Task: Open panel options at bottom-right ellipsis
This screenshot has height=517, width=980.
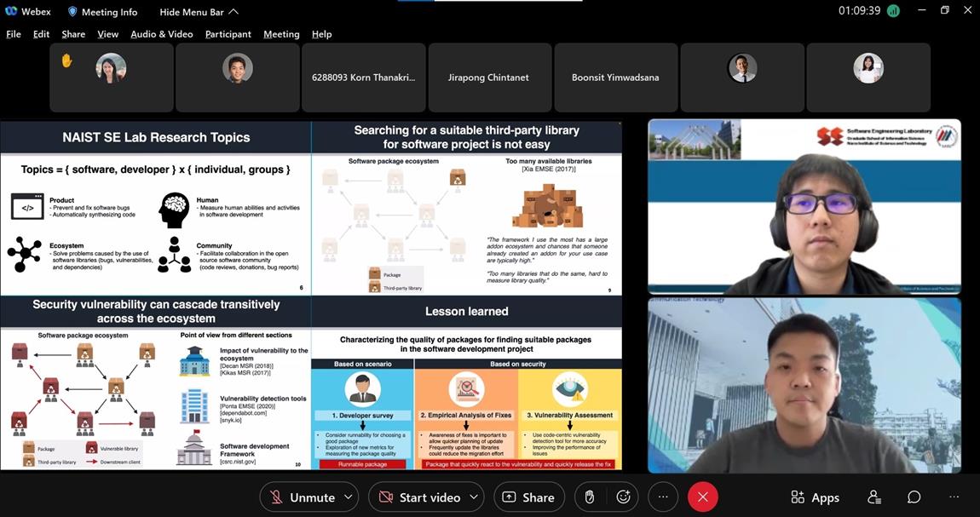Action: coord(954,497)
